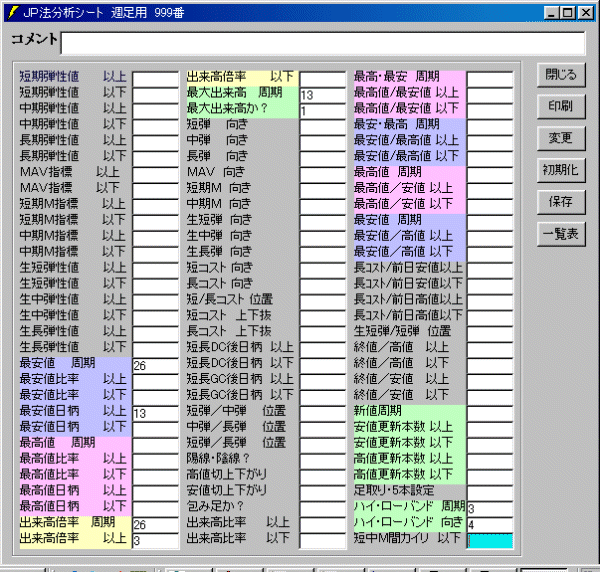Select the 高値切上下がり input field

[323, 477]
